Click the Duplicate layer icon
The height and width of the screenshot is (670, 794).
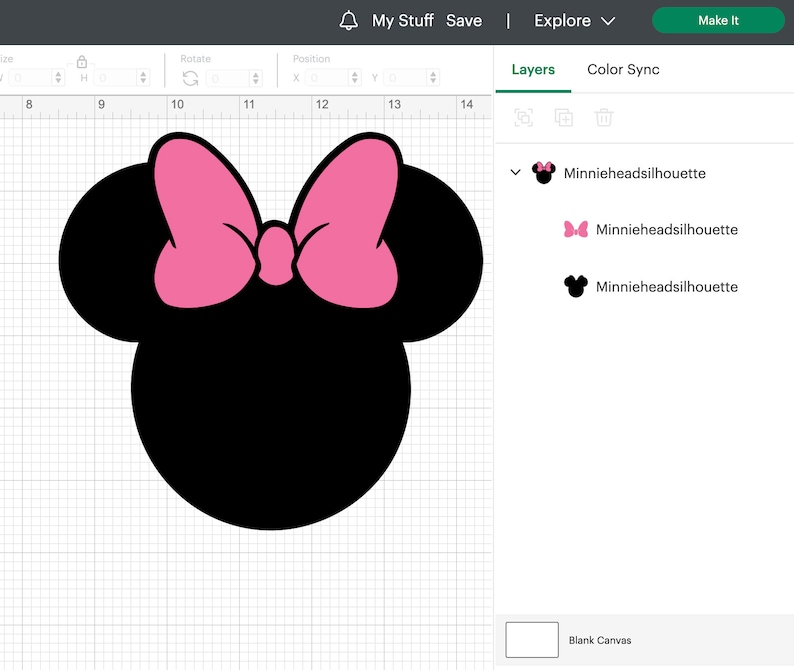(x=564, y=117)
